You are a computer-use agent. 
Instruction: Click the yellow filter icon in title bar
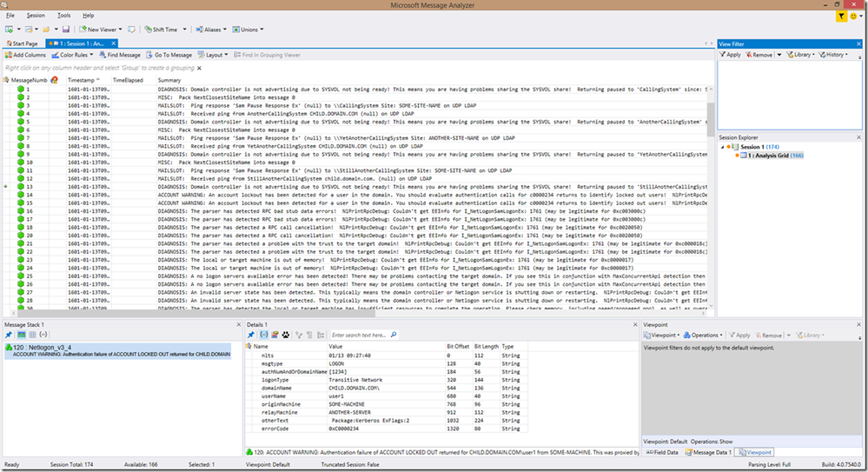841,16
